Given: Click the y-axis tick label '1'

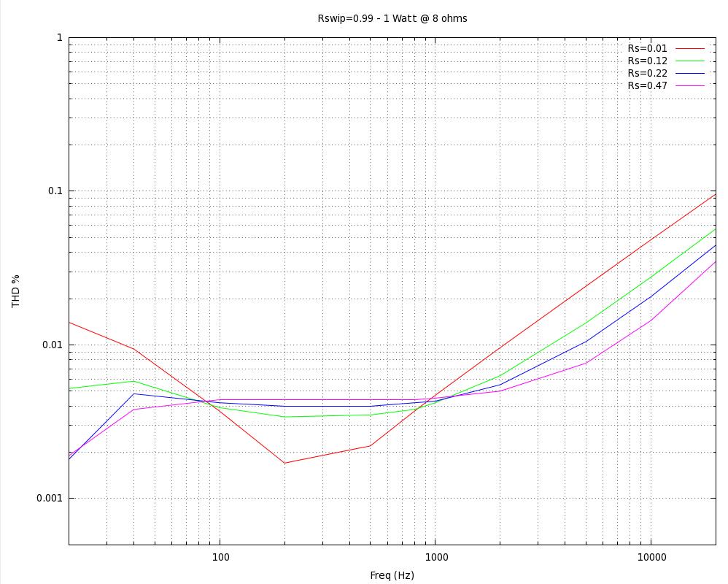Looking at the screenshot, I should (59, 38).
